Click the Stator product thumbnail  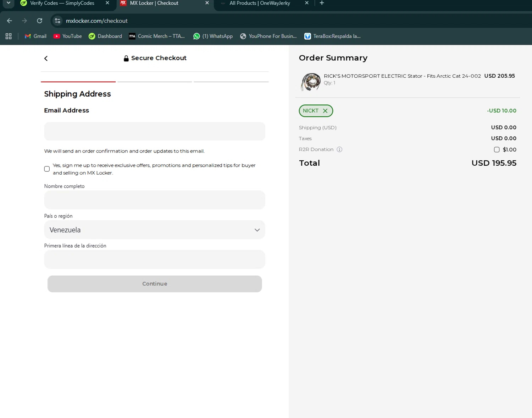[x=311, y=82]
